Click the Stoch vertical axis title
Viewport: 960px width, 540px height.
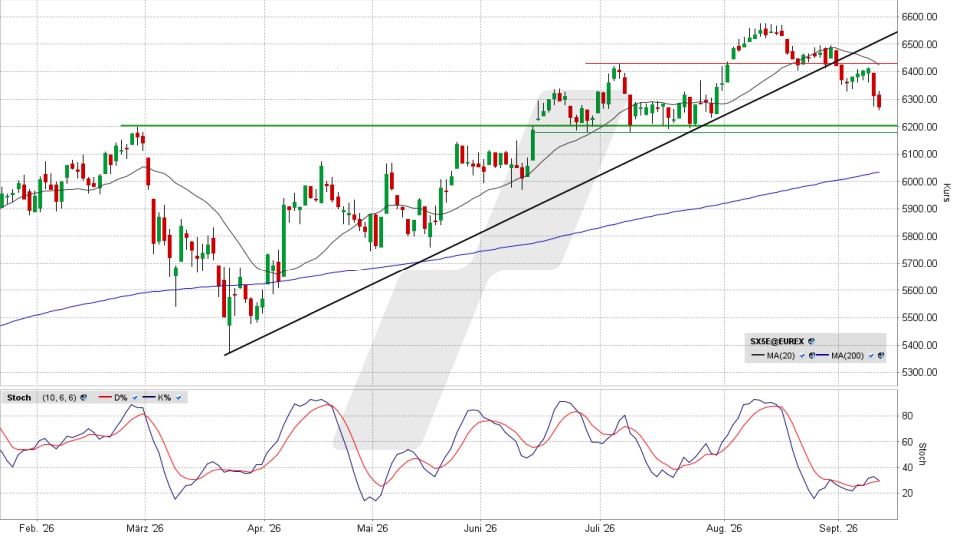click(923, 454)
